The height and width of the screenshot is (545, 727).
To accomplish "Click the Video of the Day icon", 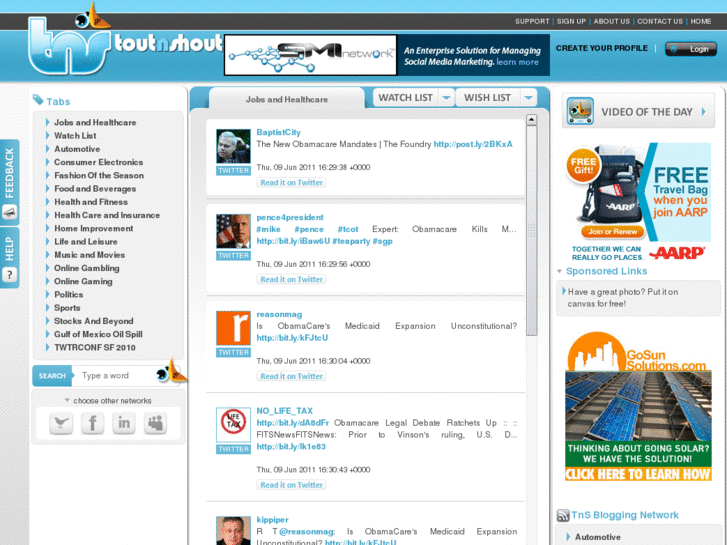I will pos(580,111).
